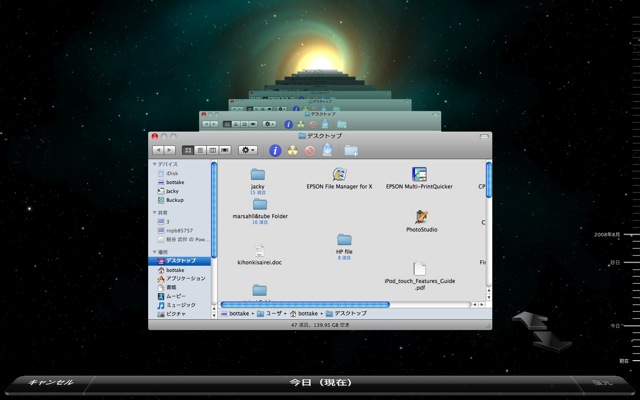Screen dimensions: 640x400
Task: Switch to column view in Finder toolbar
Action: coord(212,150)
